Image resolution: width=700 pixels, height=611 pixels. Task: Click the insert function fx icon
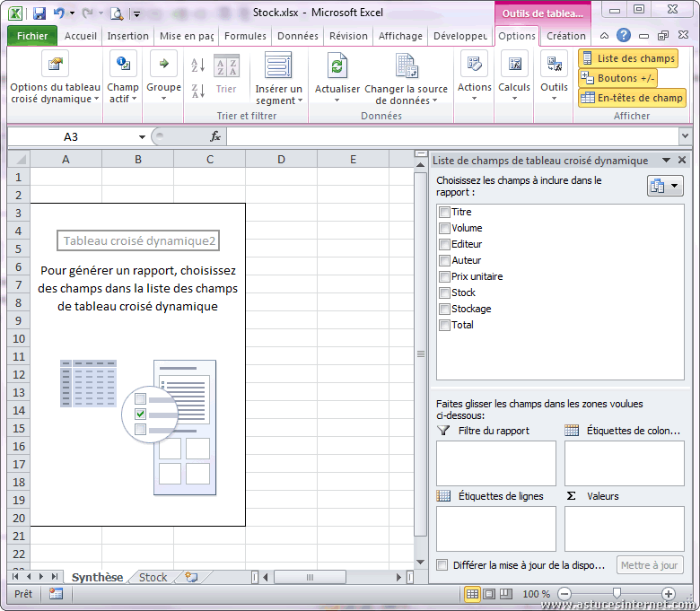coord(215,136)
